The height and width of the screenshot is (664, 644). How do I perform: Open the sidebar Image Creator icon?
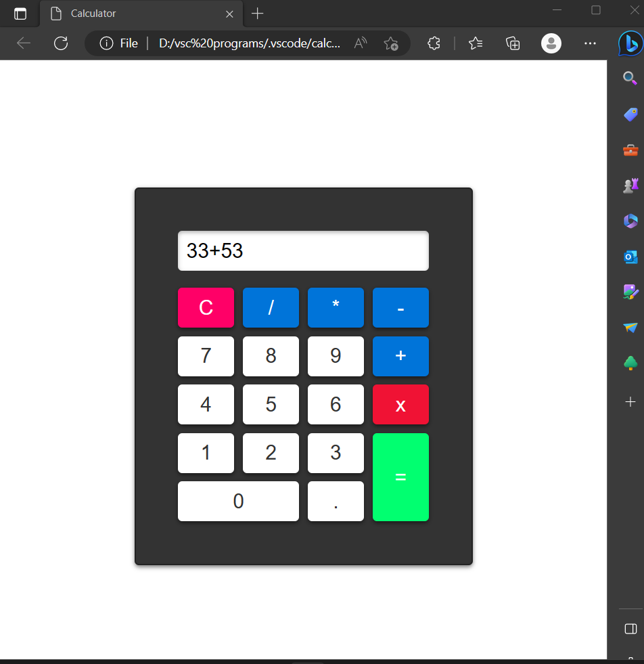(630, 292)
